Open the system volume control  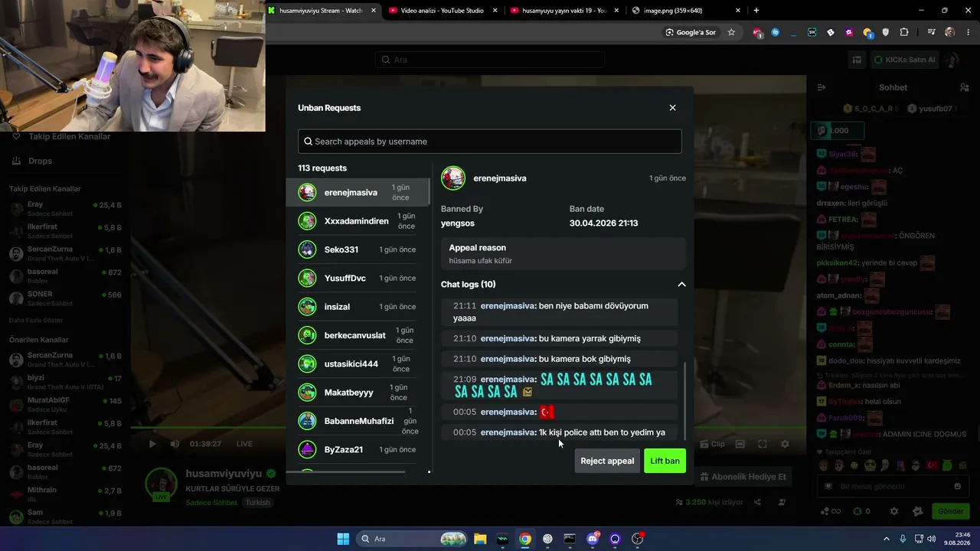931,539
